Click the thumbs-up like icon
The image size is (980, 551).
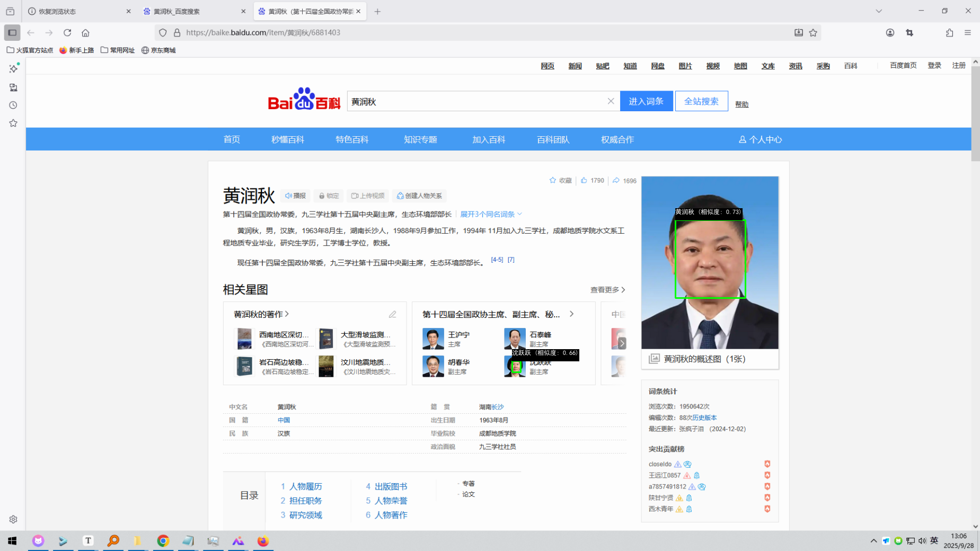(584, 181)
